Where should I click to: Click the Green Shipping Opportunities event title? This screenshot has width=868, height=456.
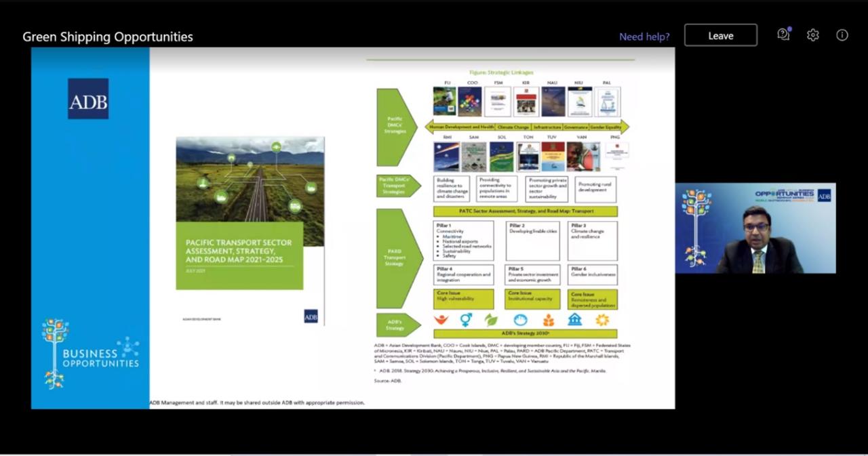tap(108, 37)
